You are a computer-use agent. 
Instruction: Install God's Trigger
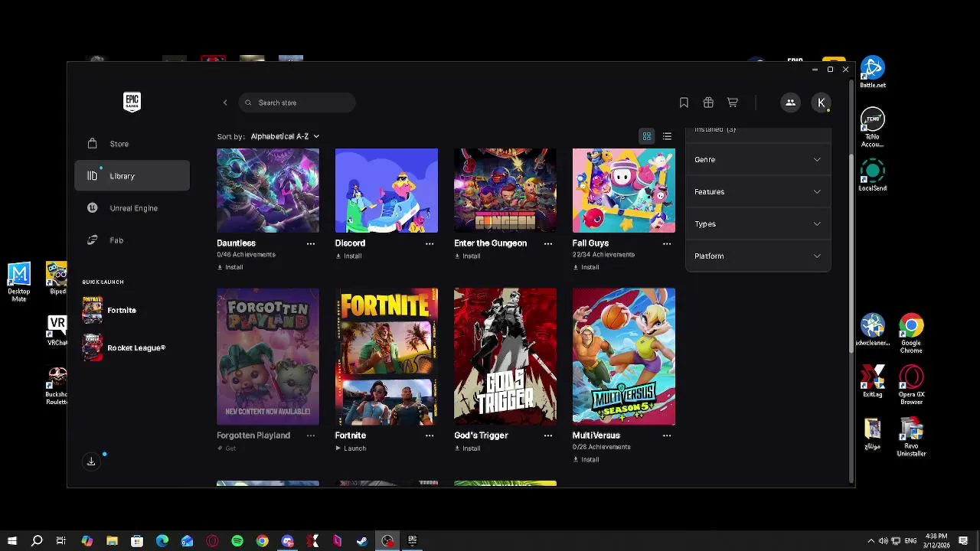pos(468,448)
